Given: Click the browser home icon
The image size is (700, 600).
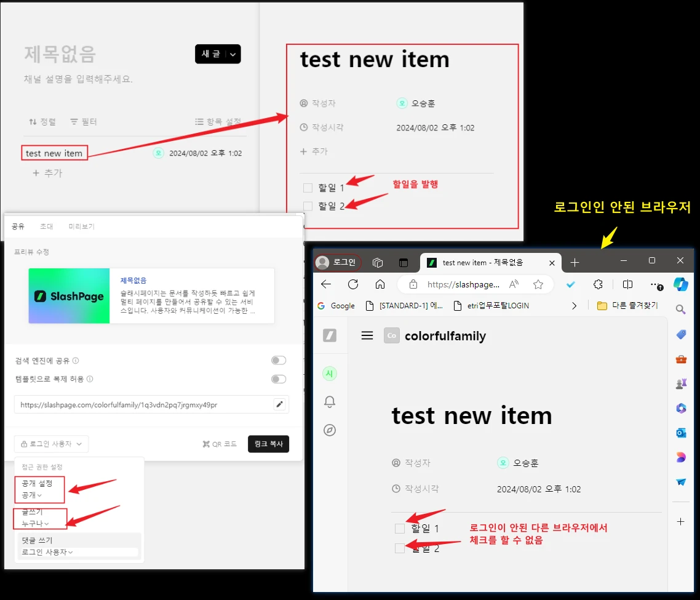Looking at the screenshot, I should pos(380,284).
